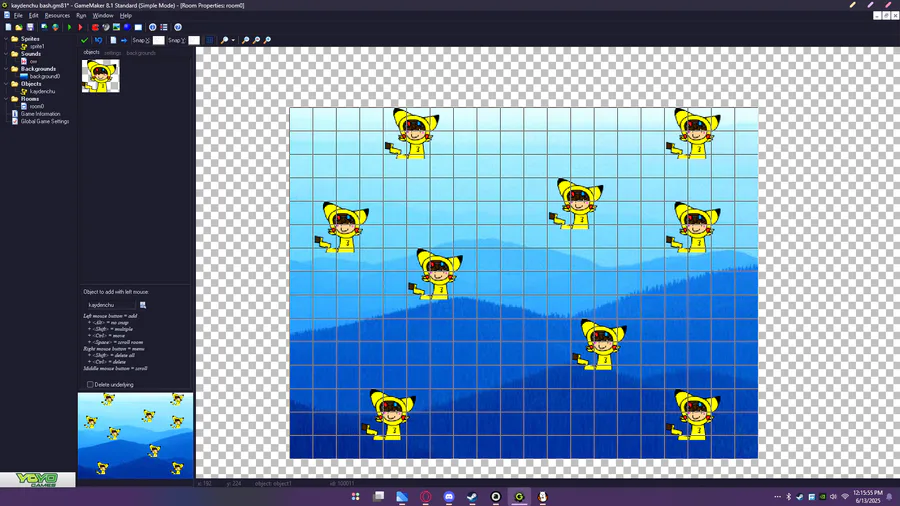Click the kaydenchu object preview thumbnail
Screen dimensions: 900x506
pyautogui.click(x=100, y=75)
